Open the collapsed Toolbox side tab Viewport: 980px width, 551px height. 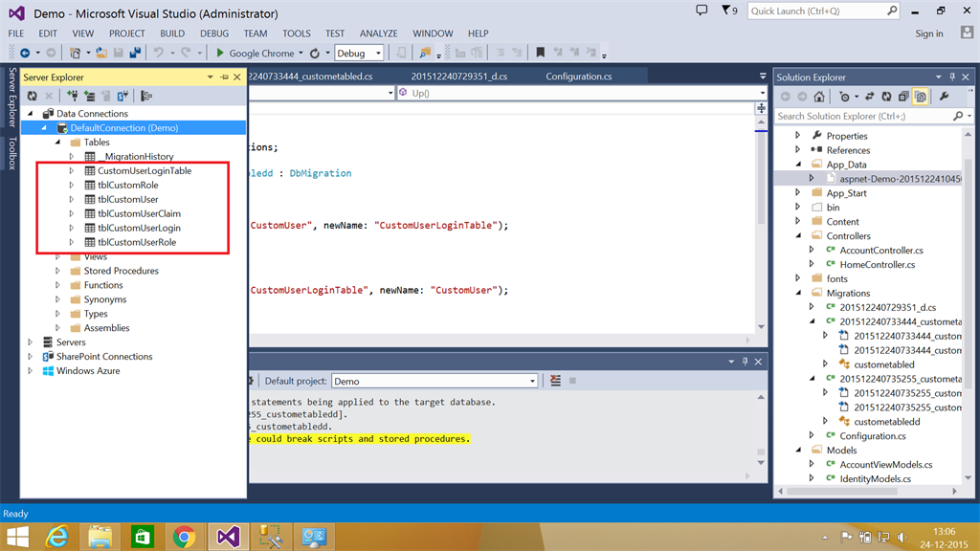tap(11, 154)
